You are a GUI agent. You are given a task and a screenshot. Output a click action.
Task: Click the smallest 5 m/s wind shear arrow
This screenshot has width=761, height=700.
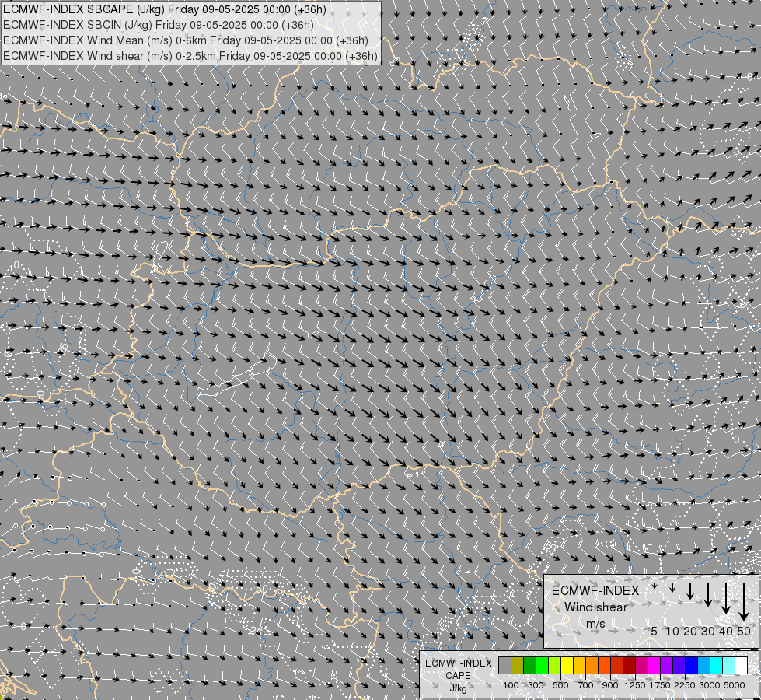[655, 586]
